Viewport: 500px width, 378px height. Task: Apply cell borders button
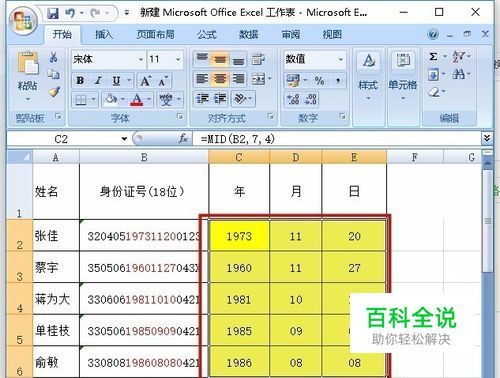coord(81,100)
